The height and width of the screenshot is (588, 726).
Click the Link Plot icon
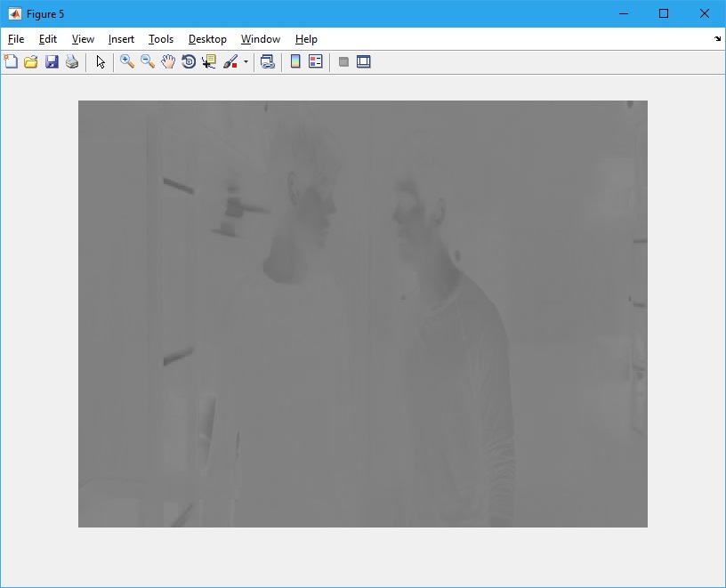coord(267,61)
